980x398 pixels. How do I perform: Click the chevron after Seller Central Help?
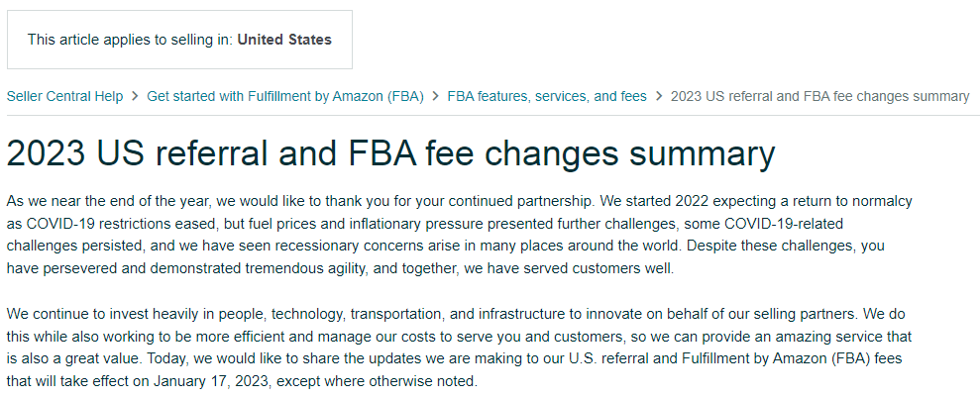[x=135, y=96]
